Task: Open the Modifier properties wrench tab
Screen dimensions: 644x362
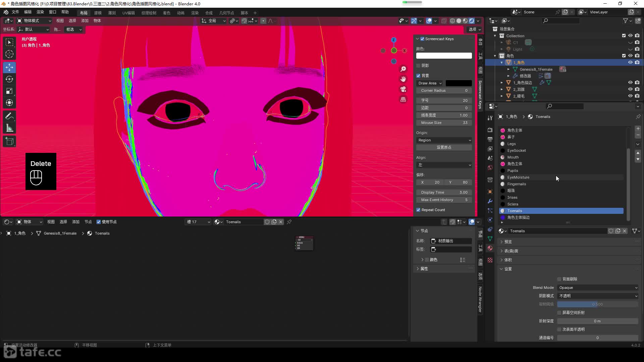Action: point(490,201)
